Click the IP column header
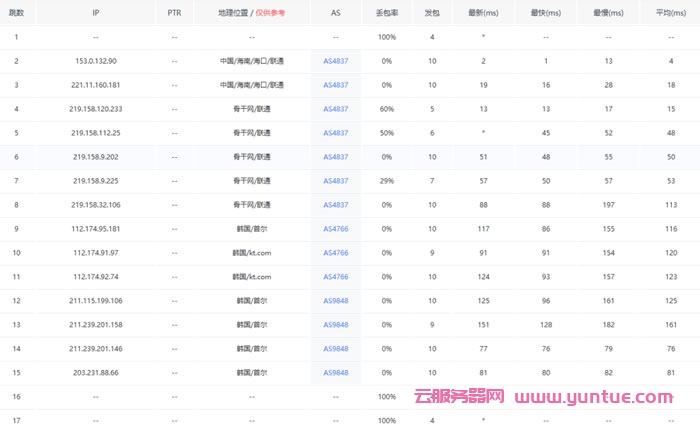This screenshot has width=700, height=433. (96, 13)
